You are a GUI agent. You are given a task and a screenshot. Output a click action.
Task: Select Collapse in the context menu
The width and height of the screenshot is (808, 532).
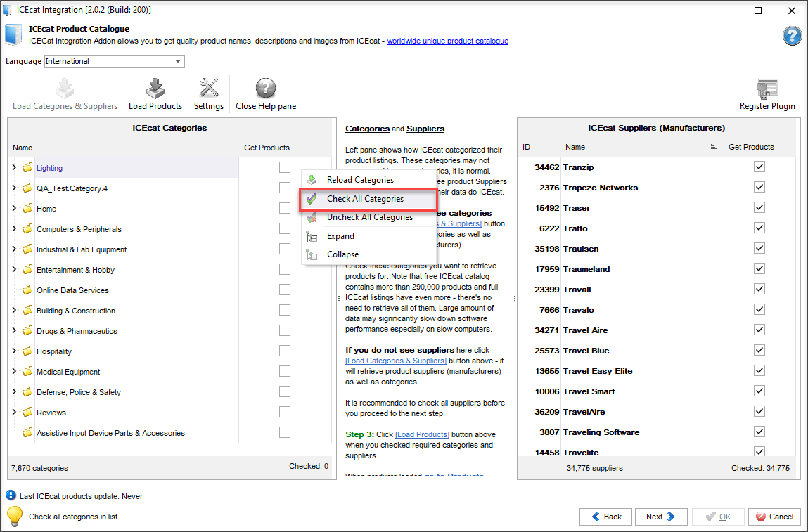coord(368,254)
